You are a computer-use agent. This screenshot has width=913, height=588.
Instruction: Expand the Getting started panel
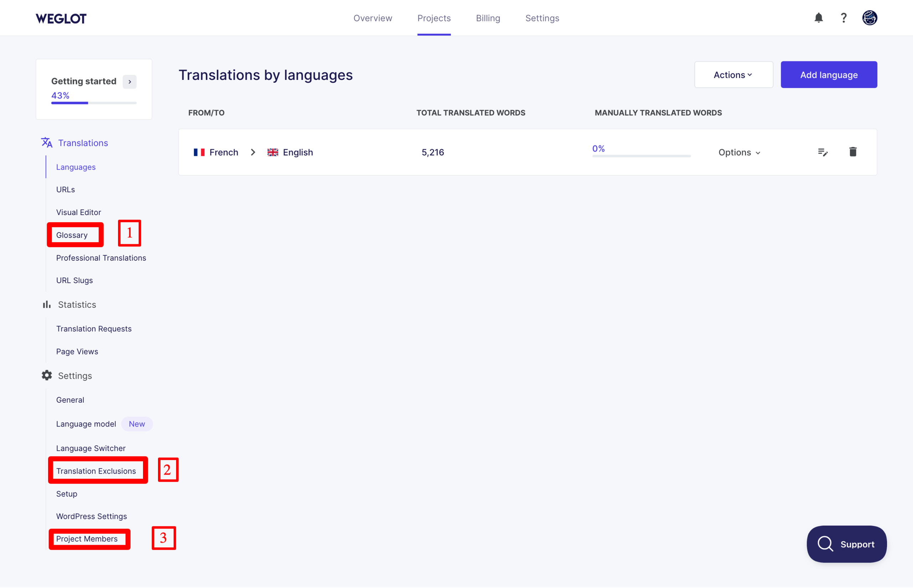click(x=129, y=81)
